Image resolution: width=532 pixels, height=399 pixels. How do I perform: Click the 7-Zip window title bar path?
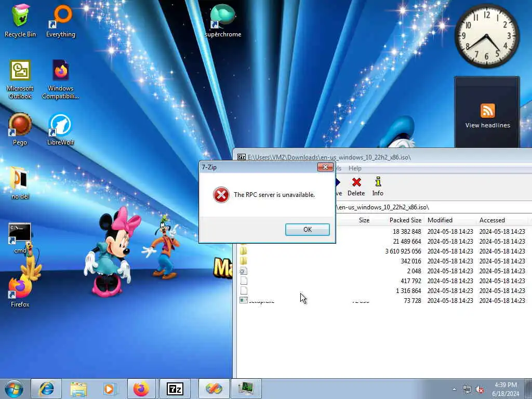(x=329, y=157)
